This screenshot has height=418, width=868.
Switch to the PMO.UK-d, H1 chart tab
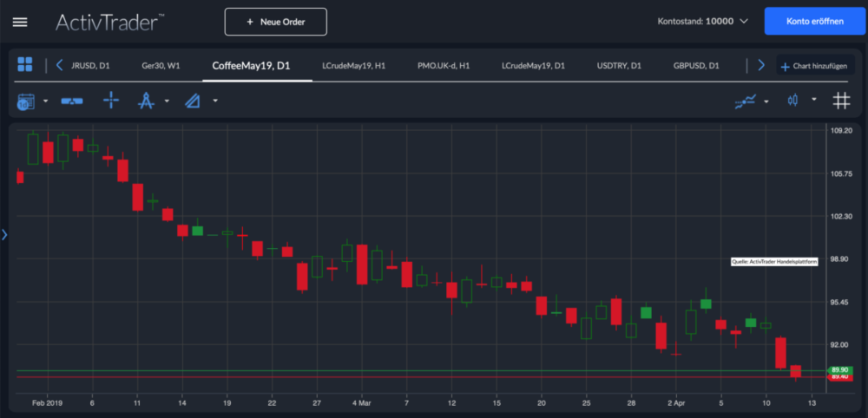point(444,66)
